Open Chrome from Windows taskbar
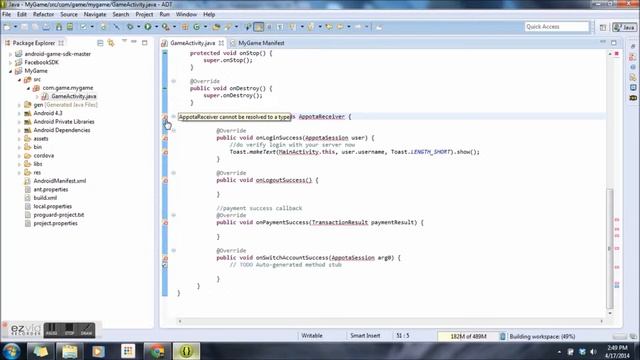The height and width of the screenshot is (360, 640). pos(157,351)
